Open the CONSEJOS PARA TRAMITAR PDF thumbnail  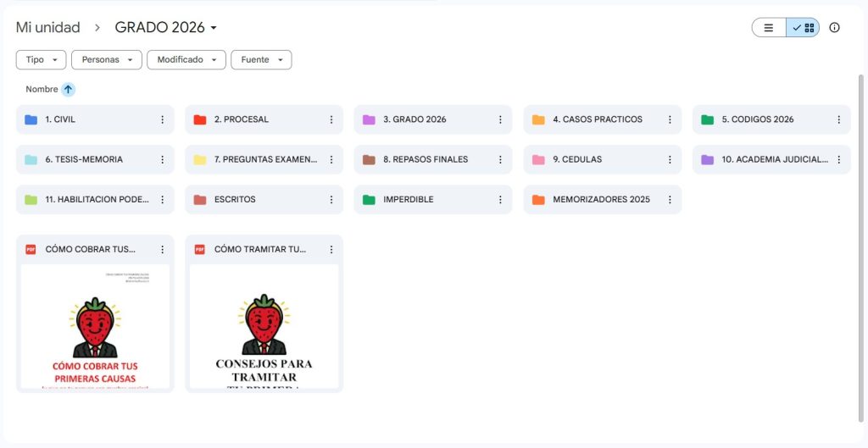pyautogui.click(x=264, y=326)
